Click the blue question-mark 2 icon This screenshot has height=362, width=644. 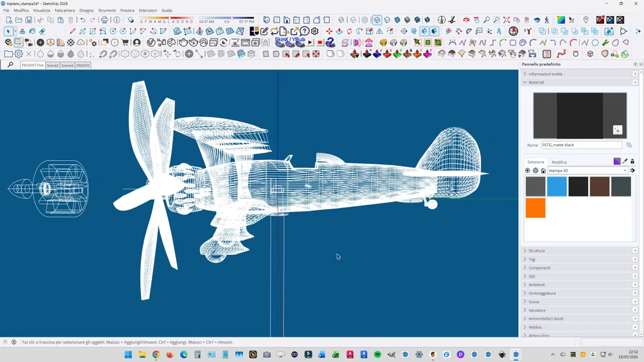[330, 42]
